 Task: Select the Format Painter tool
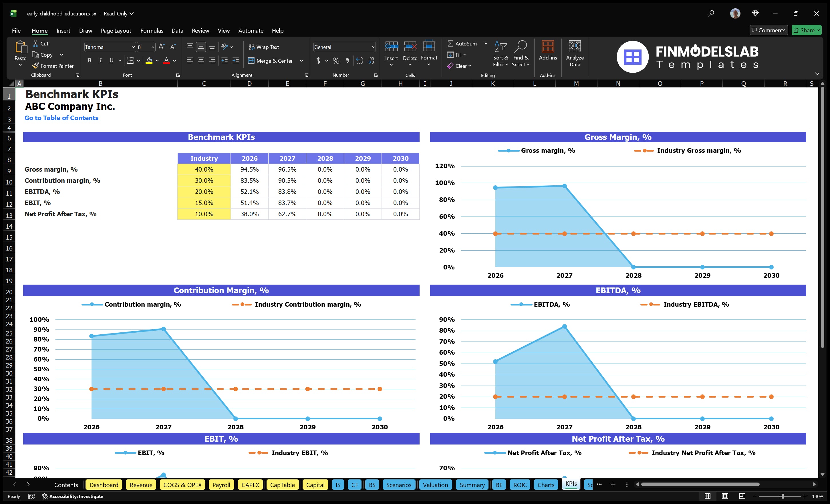coord(53,66)
